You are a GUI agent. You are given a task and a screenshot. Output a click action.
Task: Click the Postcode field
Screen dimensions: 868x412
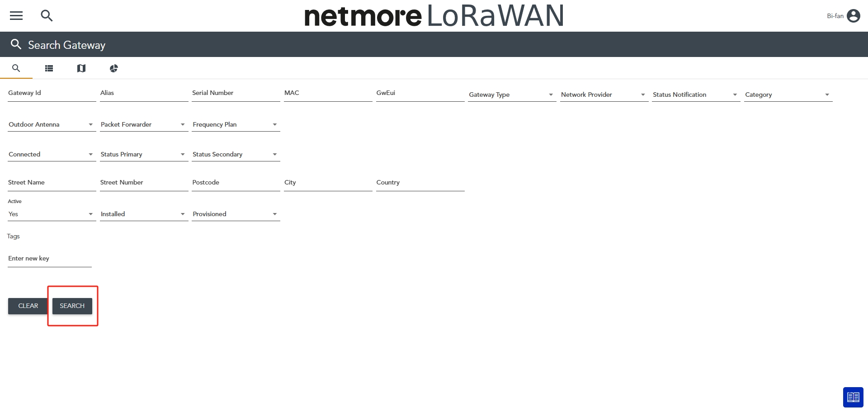[236, 183]
